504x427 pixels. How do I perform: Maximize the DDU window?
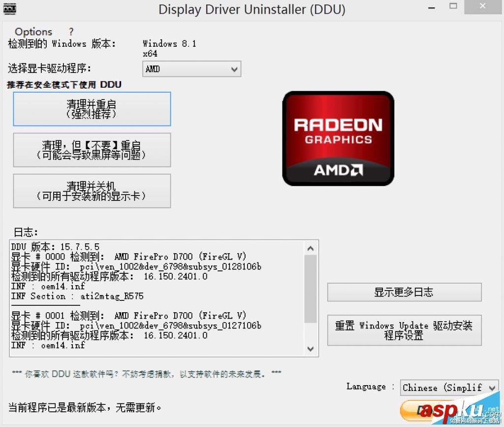[x=453, y=6]
